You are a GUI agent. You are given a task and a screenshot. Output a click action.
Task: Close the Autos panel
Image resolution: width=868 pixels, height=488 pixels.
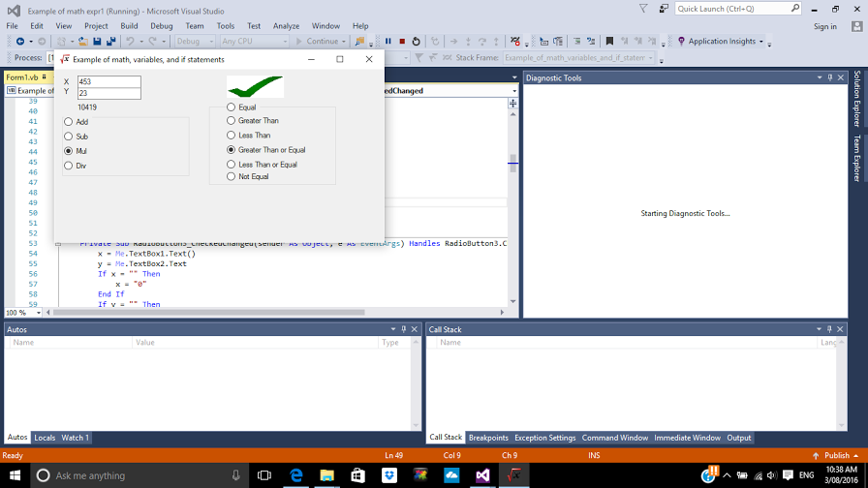pyautogui.click(x=414, y=329)
